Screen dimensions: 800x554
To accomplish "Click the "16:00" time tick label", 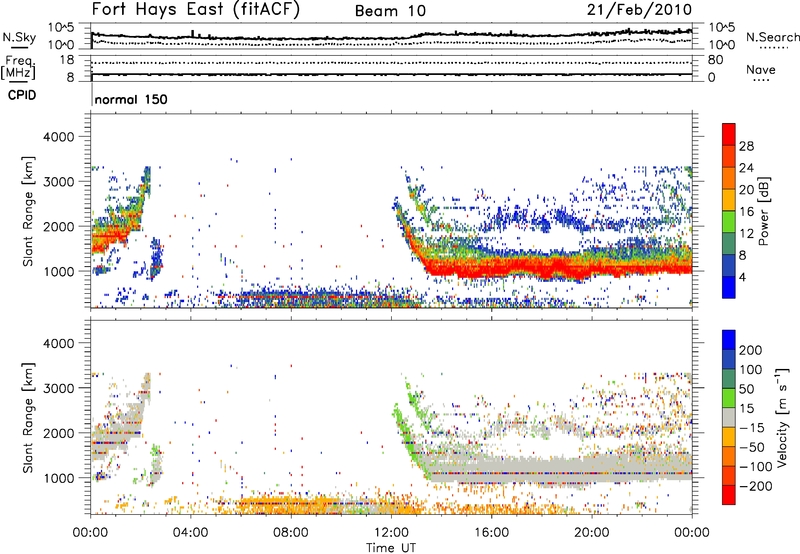I will [491, 533].
